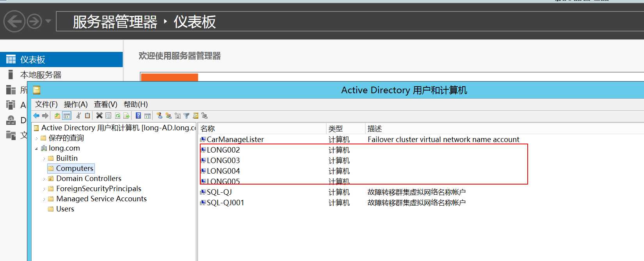
Task: Sort by the 描述 column header
Action: (x=504, y=128)
